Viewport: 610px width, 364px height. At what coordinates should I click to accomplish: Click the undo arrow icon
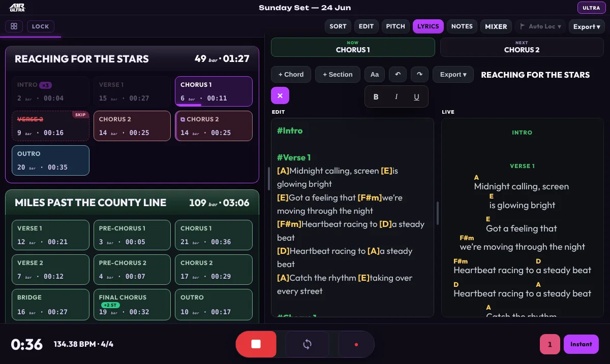click(398, 74)
